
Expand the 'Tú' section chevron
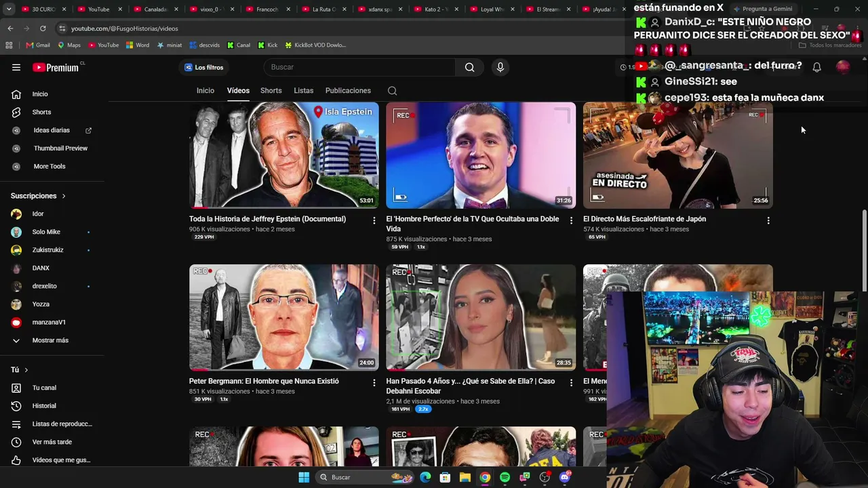click(26, 370)
